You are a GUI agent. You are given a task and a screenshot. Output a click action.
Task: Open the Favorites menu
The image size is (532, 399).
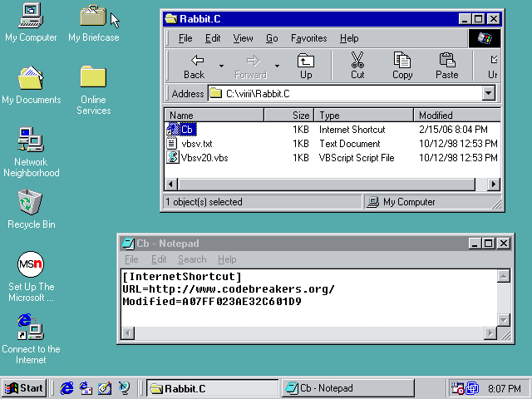click(x=308, y=38)
